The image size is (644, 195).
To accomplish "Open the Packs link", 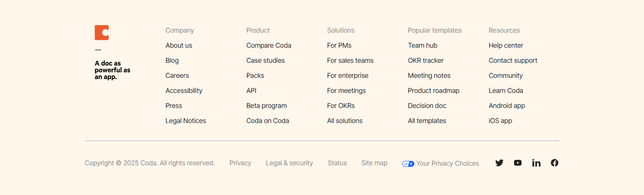I will (255, 75).
